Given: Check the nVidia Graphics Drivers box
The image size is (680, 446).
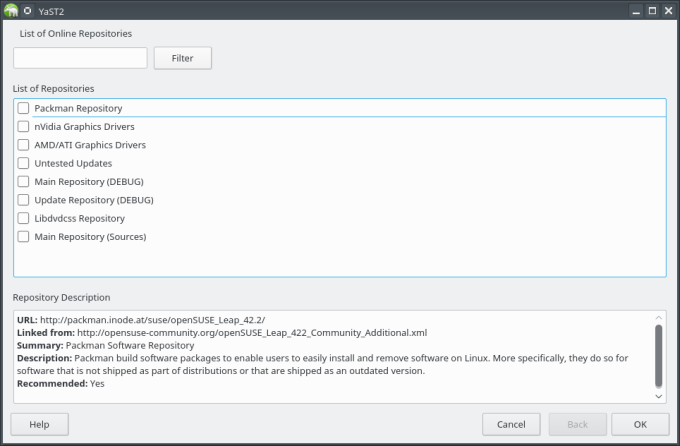Looking at the screenshot, I should [23, 127].
